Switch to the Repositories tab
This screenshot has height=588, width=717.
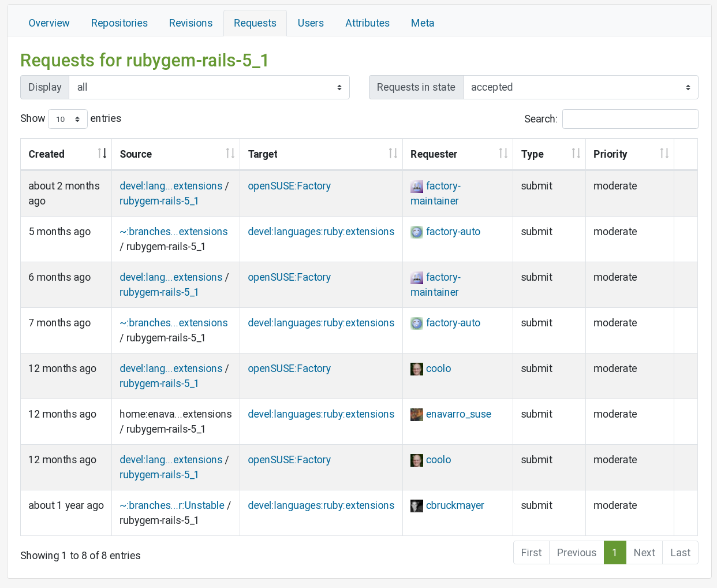click(x=119, y=23)
